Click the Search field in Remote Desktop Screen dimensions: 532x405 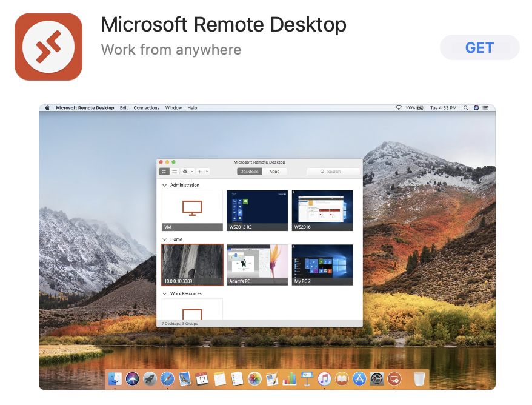tap(333, 172)
